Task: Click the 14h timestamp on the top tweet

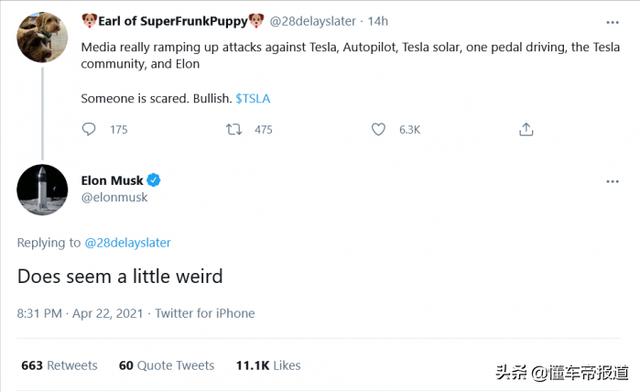Action: 378,21
